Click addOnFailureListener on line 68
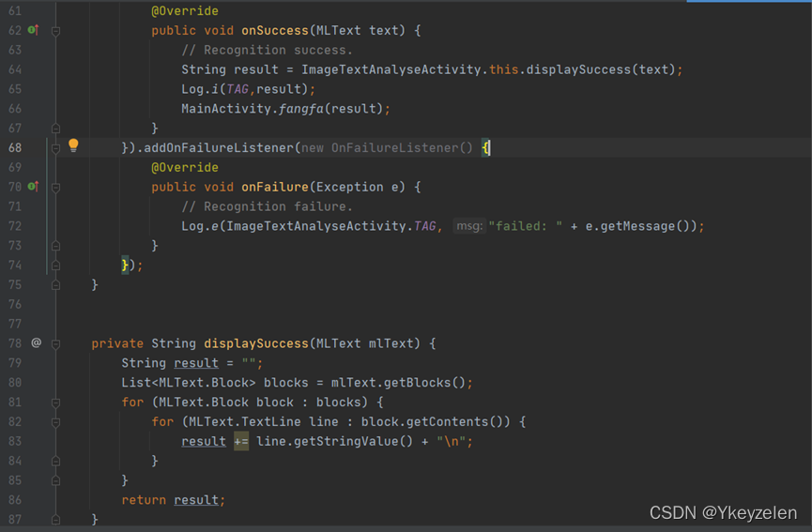812x532 pixels. click(219, 148)
